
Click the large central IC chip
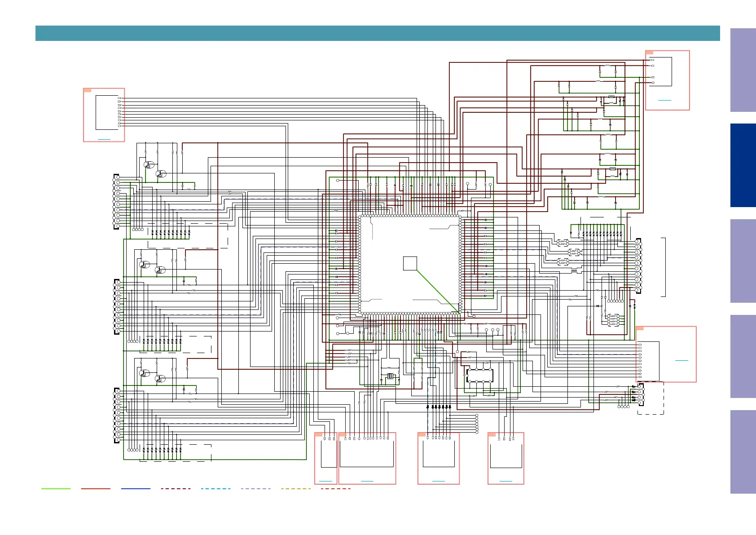(410, 265)
